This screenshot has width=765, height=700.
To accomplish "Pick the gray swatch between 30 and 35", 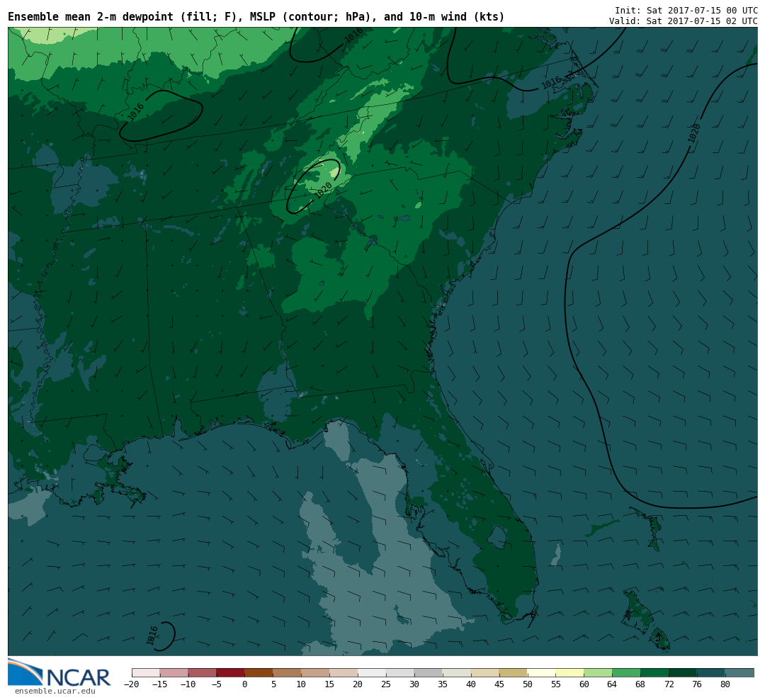I will tap(429, 672).
